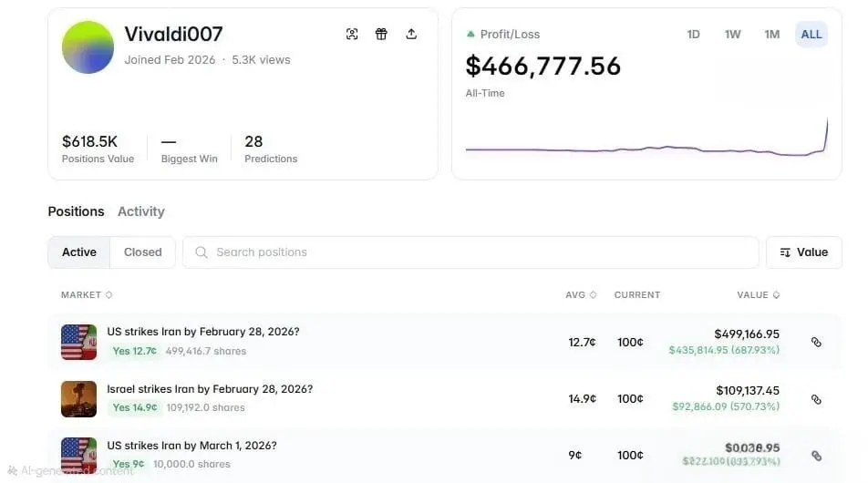
Task: Click the gift icon beside Vivaldi007
Action: (x=381, y=34)
